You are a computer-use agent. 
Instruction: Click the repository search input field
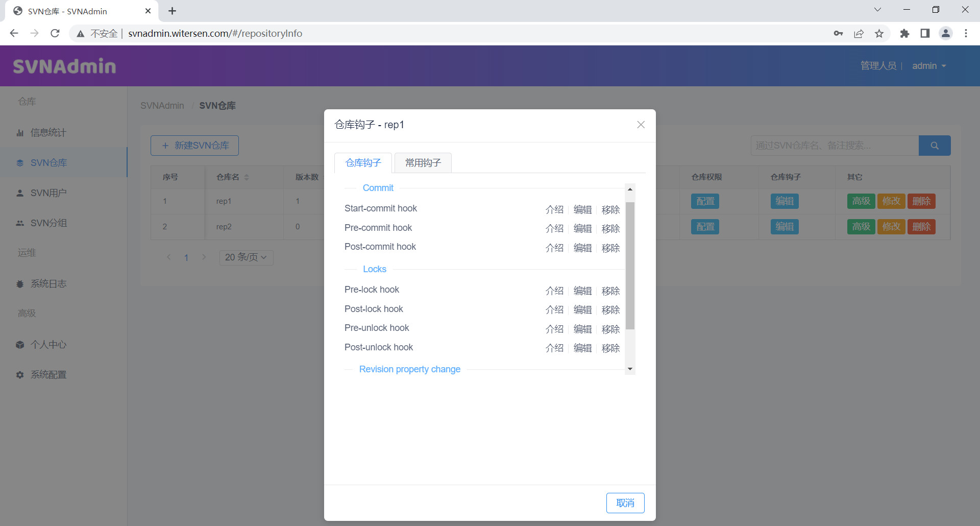835,146
